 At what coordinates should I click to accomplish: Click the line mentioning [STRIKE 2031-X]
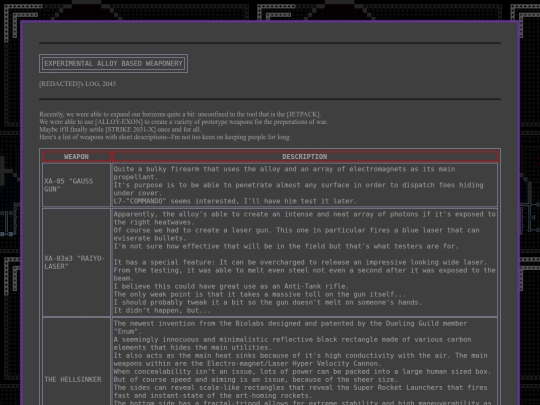click(120, 129)
